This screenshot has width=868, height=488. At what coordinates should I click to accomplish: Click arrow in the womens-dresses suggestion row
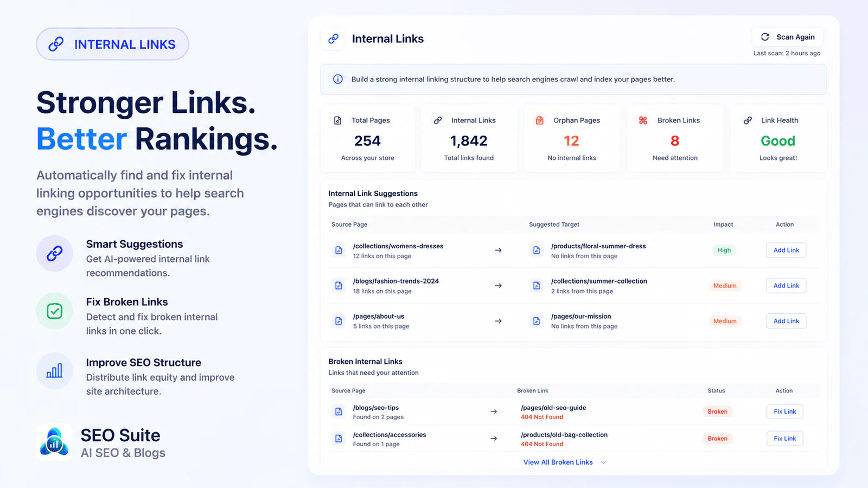point(498,251)
